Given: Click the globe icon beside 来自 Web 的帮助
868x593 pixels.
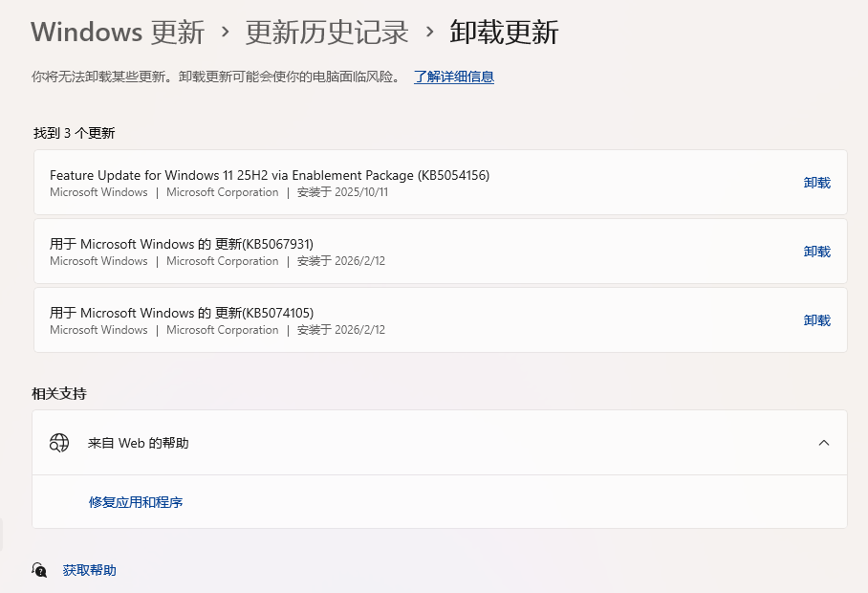Looking at the screenshot, I should pyautogui.click(x=59, y=443).
